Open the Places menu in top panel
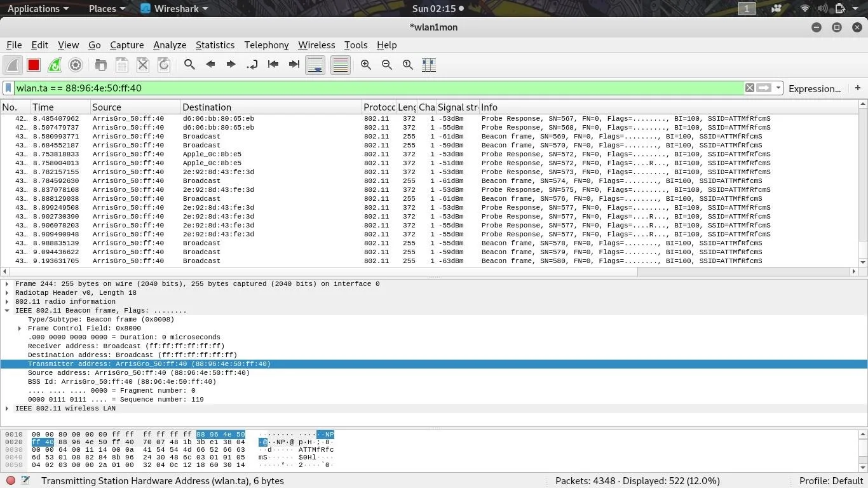This screenshot has width=868, height=488. tap(107, 8)
